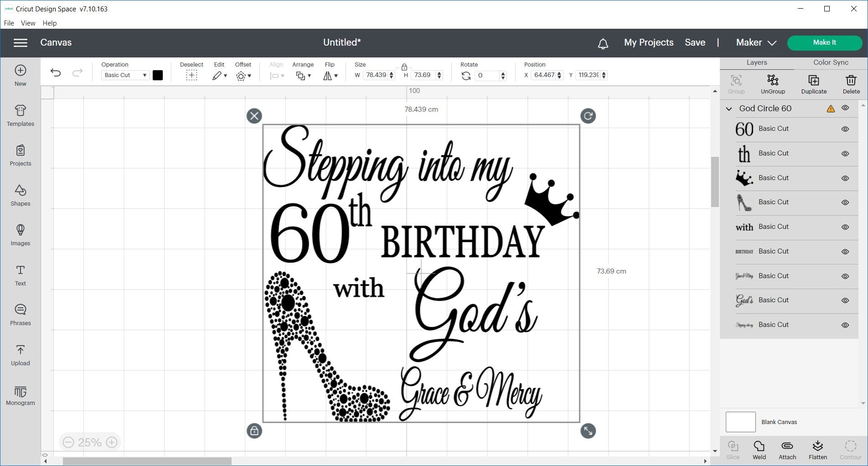Open the notifications bell
868x466 pixels.
(x=603, y=42)
